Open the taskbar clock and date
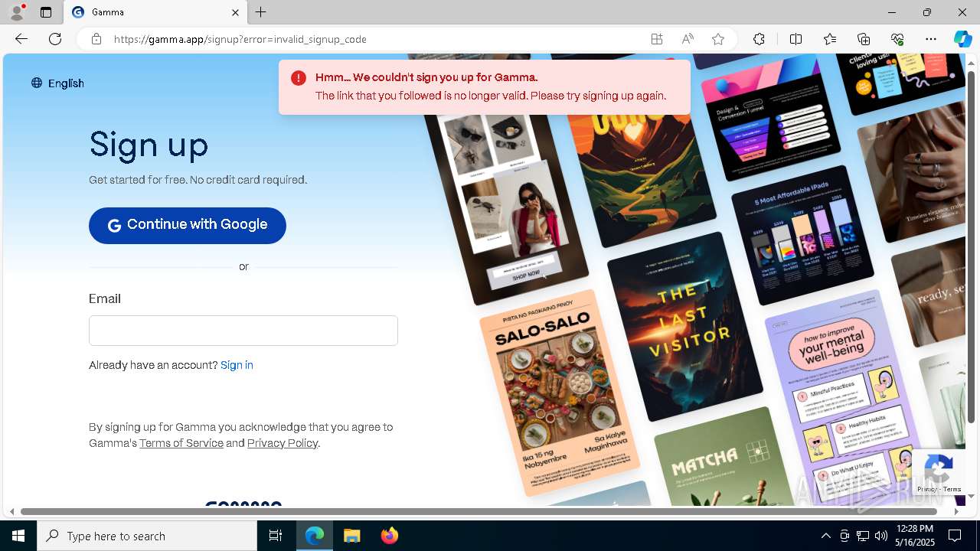This screenshot has height=551, width=980. pos(914,536)
